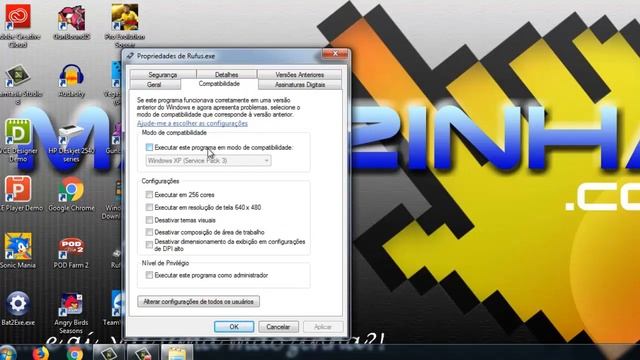Check Executar em 256 cores
640x360 pixels.
149,195
